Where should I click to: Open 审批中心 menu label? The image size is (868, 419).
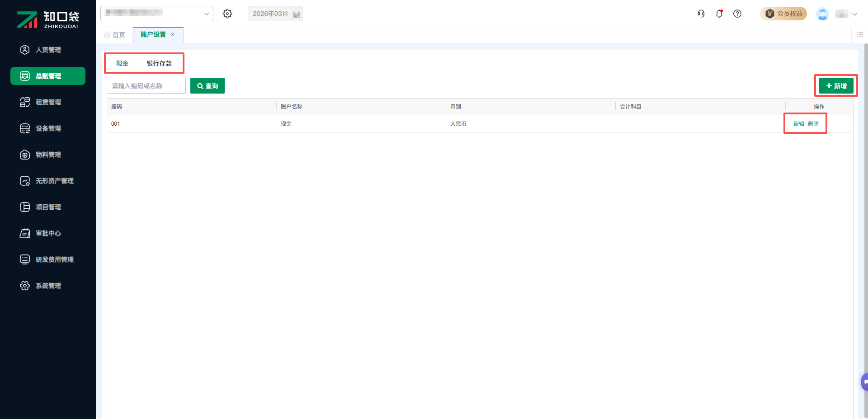48,233
